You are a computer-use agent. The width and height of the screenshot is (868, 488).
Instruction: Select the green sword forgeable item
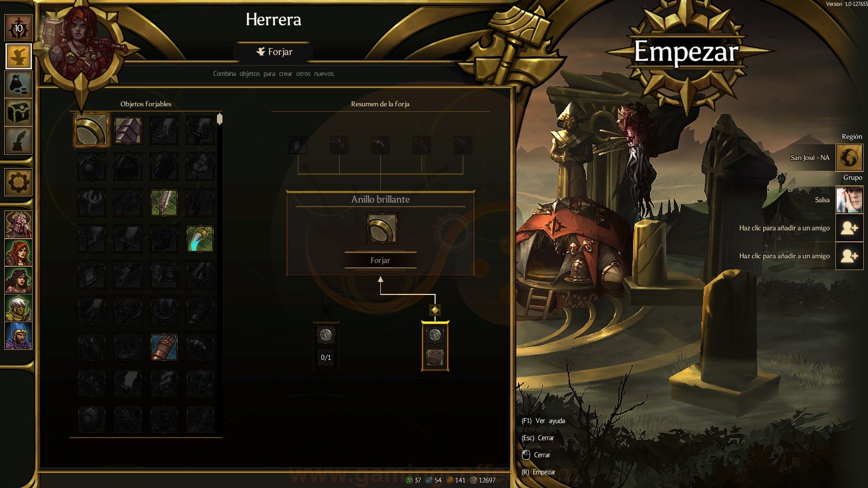point(164,203)
